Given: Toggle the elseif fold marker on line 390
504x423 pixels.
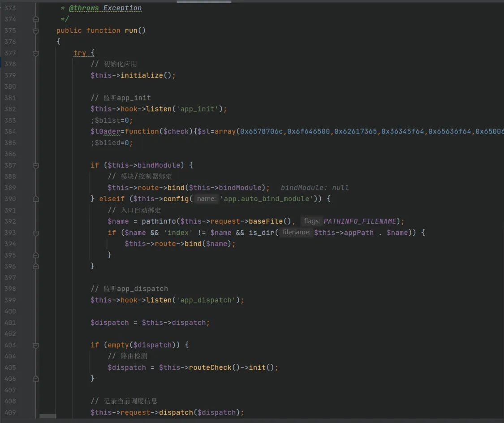Looking at the screenshot, I should click(x=36, y=199).
